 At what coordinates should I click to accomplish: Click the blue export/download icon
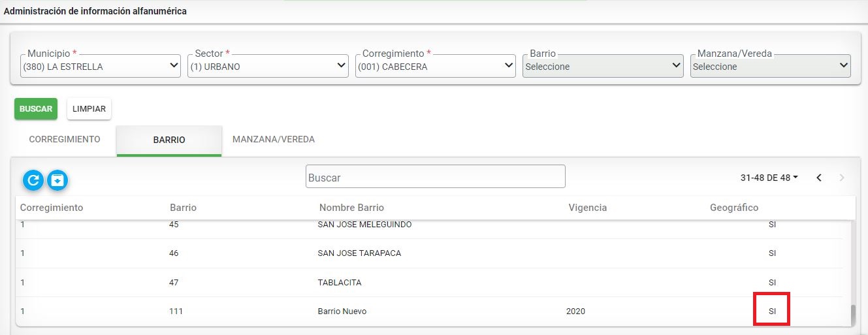[58, 180]
